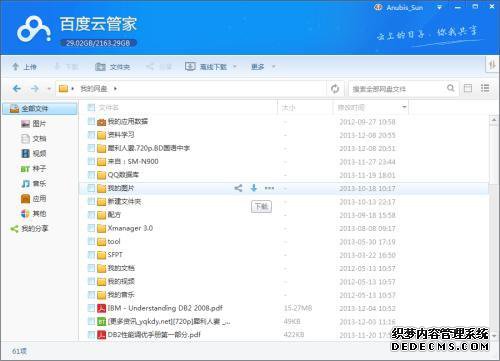Image resolution: width=500 pixels, height=361 pixels.
Task: Open the 文档 category
Action: [33, 139]
